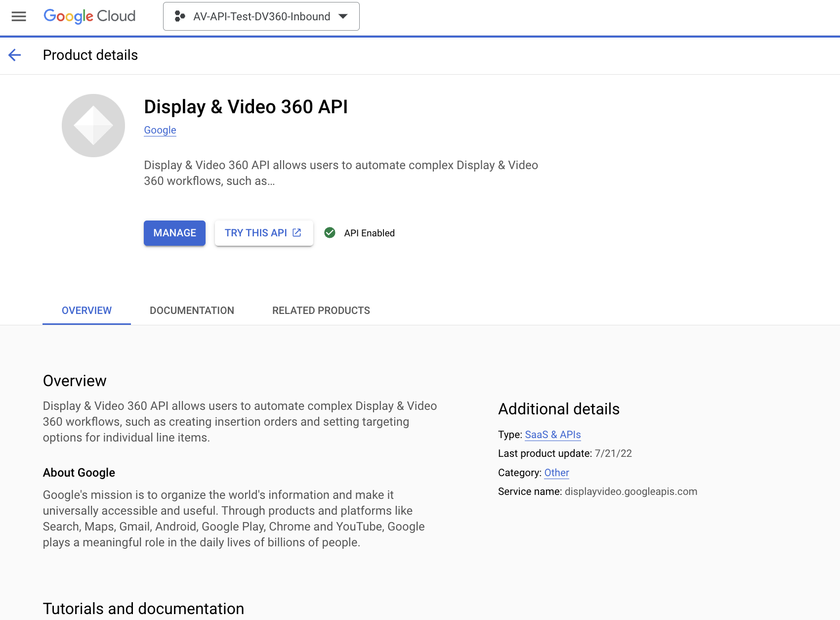Go back using the blue arrow
Viewport: 840px width, 620px height.
tap(15, 55)
